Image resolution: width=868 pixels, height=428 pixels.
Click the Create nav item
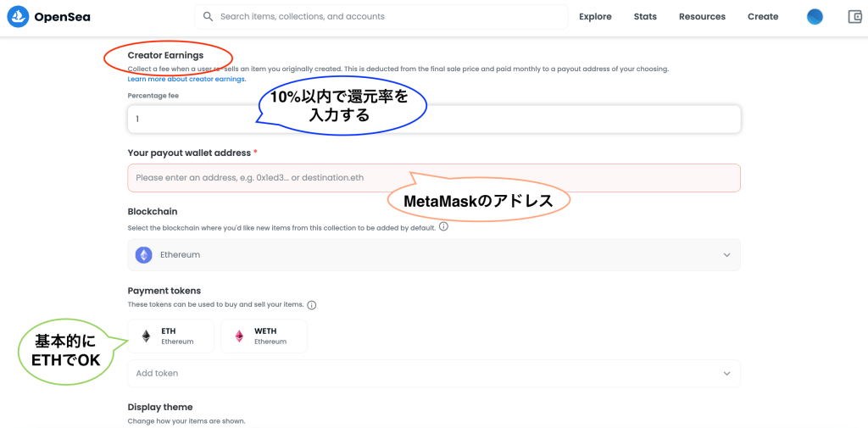coord(763,17)
